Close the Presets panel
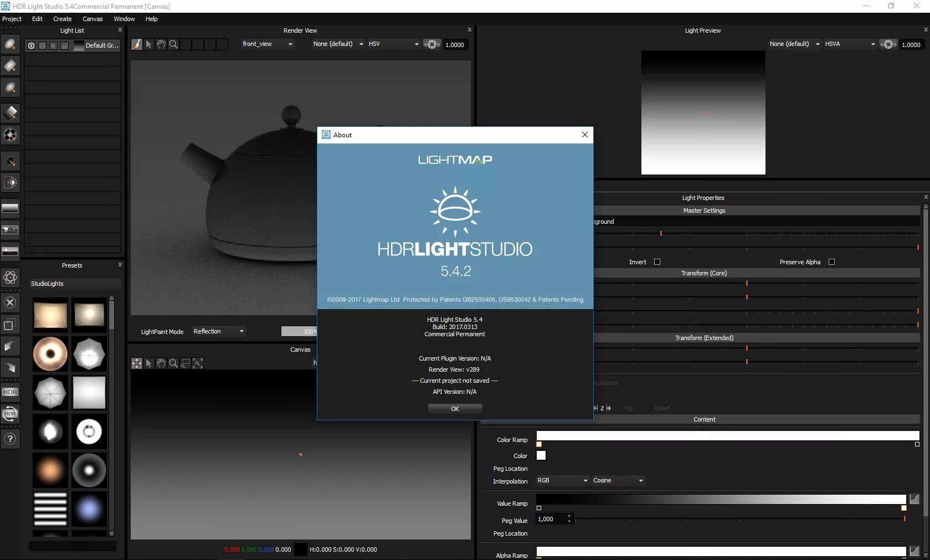The height and width of the screenshot is (560, 930). (x=120, y=265)
